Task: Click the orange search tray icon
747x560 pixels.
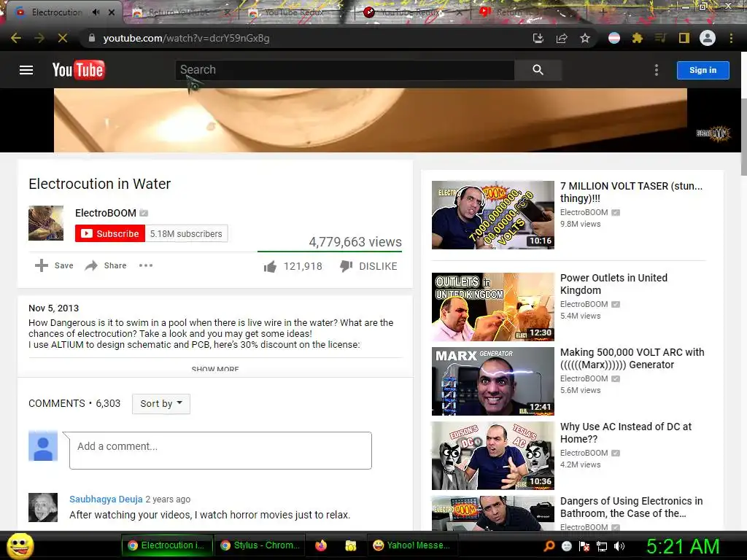Action: click(549, 546)
